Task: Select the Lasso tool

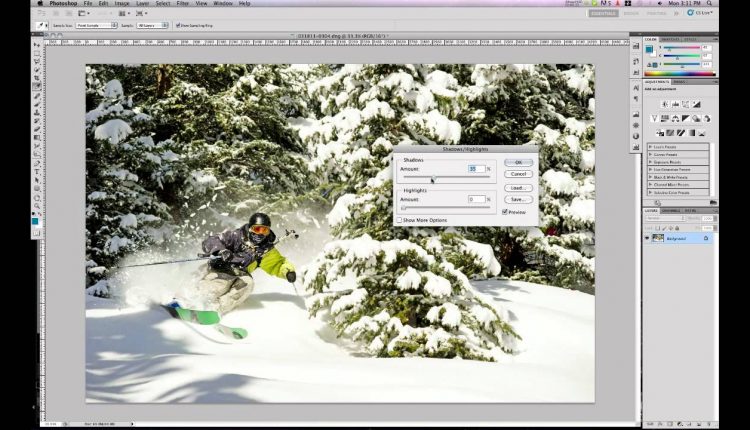Action: pos(37,61)
